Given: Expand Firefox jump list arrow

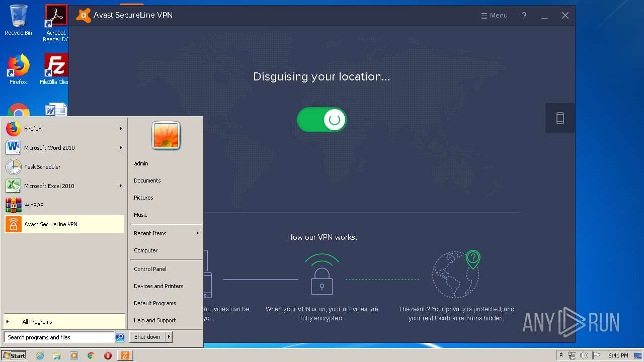Looking at the screenshot, I should tap(121, 129).
